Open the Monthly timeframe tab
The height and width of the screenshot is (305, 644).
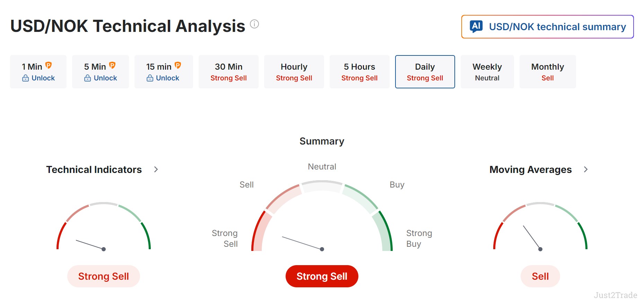click(548, 72)
